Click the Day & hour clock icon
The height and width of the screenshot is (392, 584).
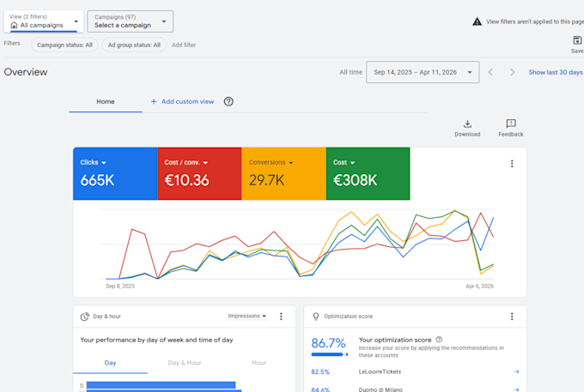tap(84, 317)
